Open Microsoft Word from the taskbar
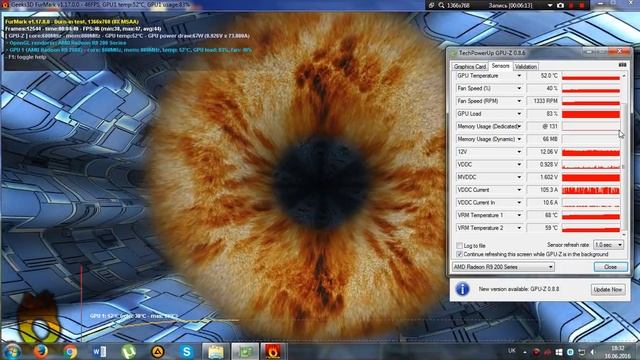The image size is (640, 360). [x=99, y=351]
